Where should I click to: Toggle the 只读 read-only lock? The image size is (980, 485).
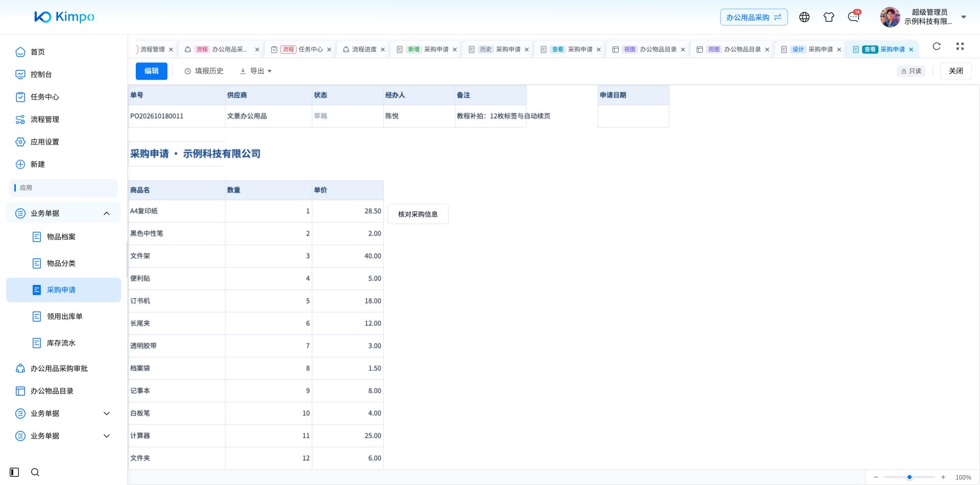pos(911,71)
